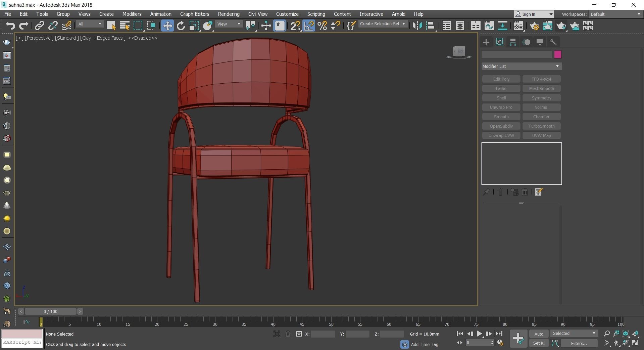
Task: Expand Create Selection Set dropdown
Action: coord(383,24)
